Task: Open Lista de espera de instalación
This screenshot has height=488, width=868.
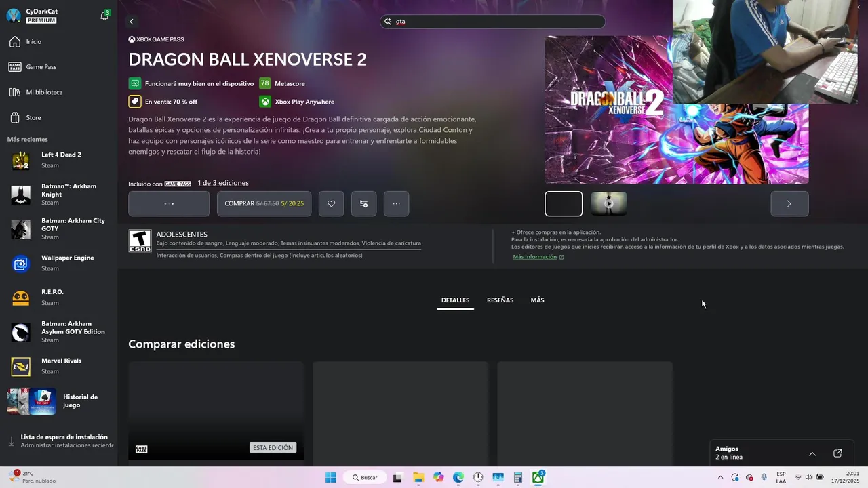Action: click(x=58, y=441)
